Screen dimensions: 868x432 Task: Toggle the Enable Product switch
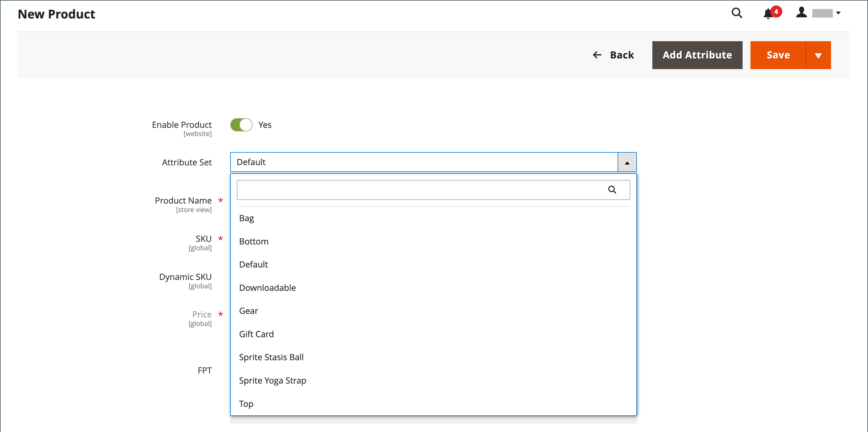click(241, 125)
